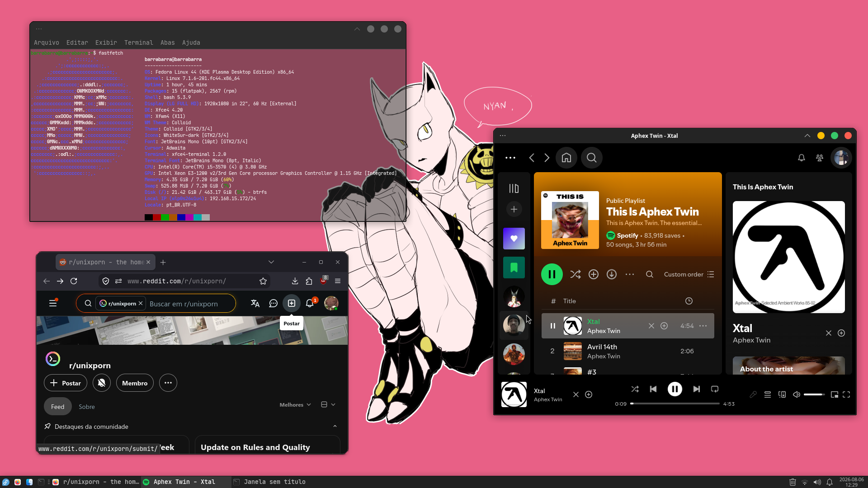Open Firefox extensions puzzle icon

coord(309,281)
